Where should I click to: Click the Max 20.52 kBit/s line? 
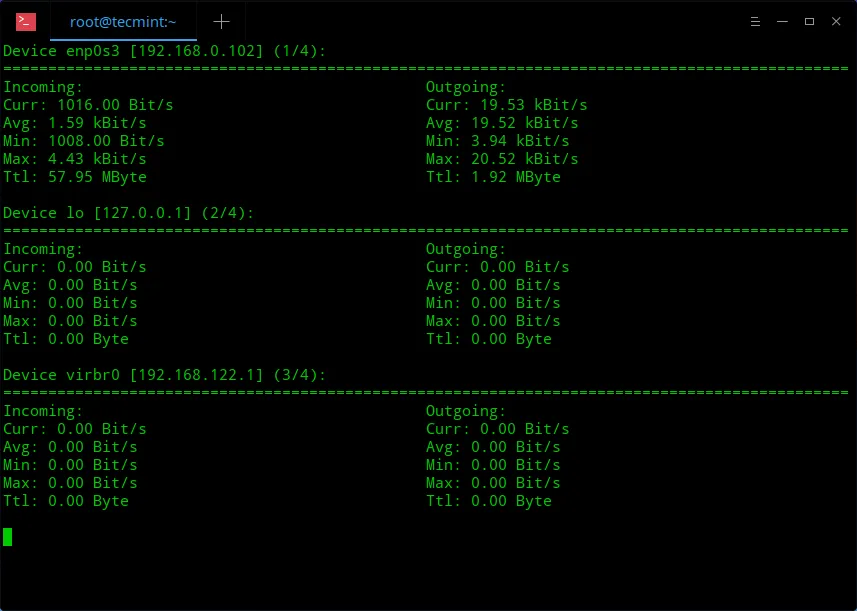[502, 159]
